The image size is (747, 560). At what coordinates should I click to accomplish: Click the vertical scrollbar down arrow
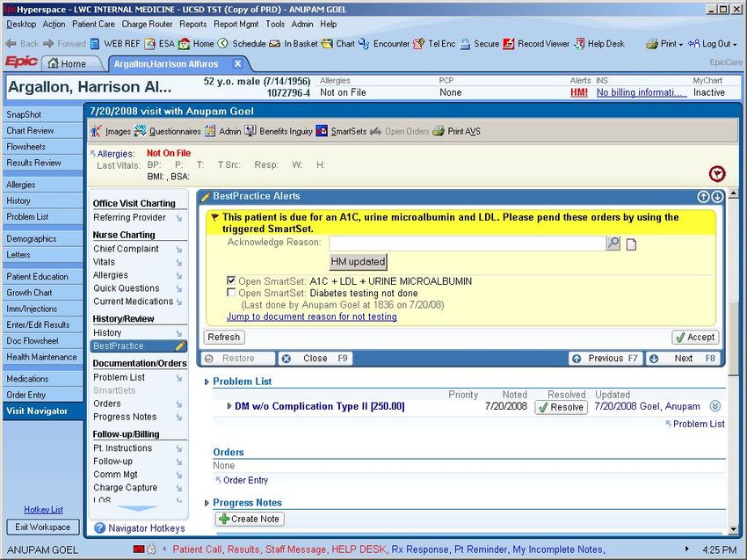coord(734,528)
